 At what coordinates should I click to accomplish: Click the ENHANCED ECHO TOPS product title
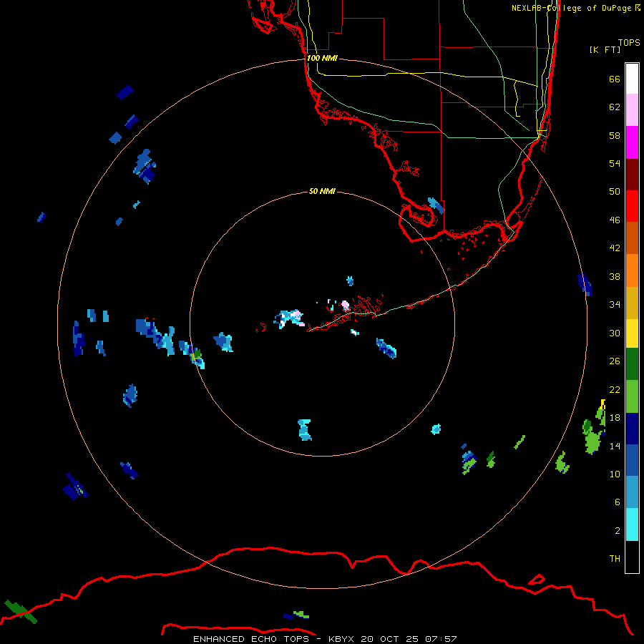[x=250, y=639]
